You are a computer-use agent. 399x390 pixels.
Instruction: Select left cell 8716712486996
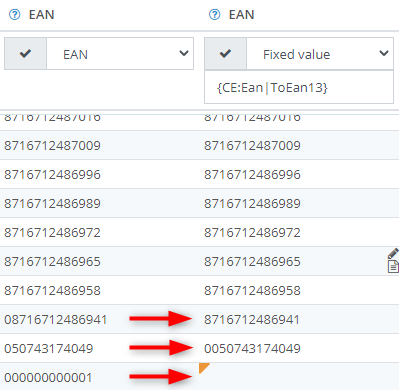[52, 175]
